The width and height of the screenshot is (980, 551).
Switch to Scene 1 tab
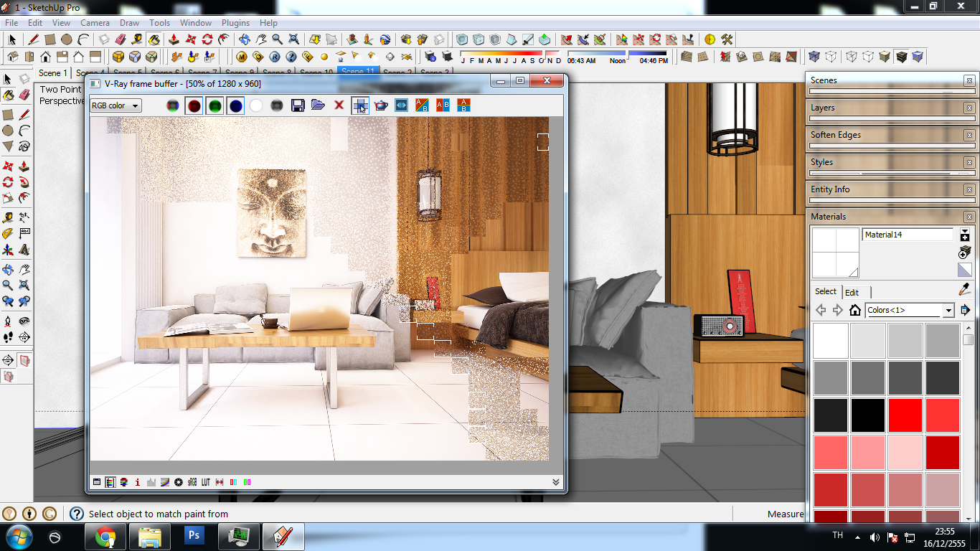(x=53, y=73)
